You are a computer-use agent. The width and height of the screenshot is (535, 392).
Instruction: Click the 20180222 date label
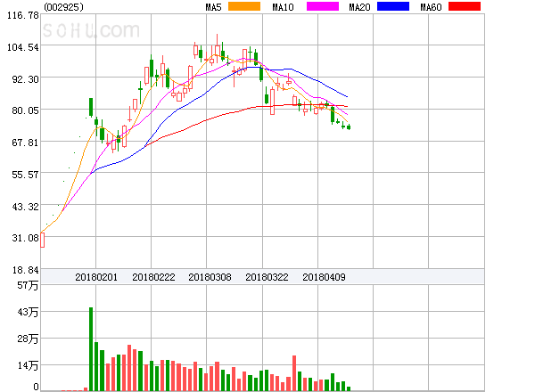point(153,277)
